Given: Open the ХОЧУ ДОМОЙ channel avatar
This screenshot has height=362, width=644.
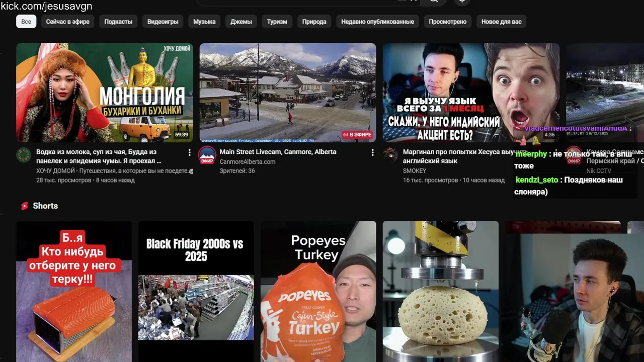Looking at the screenshot, I should pos(24,155).
